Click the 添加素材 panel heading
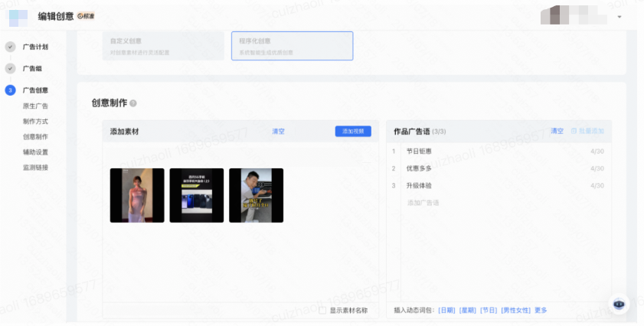 (x=125, y=132)
